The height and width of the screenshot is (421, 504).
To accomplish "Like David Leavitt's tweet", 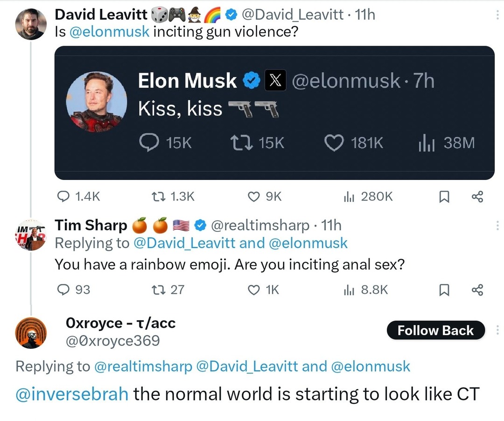I will (265, 196).
